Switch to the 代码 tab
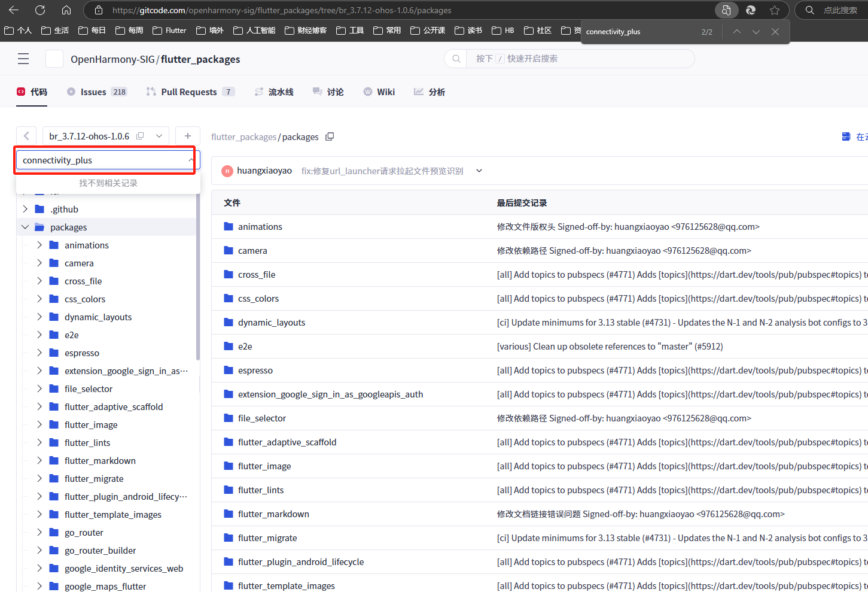The width and height of the screenshot is (868, 592). click(x=32, y=92)
